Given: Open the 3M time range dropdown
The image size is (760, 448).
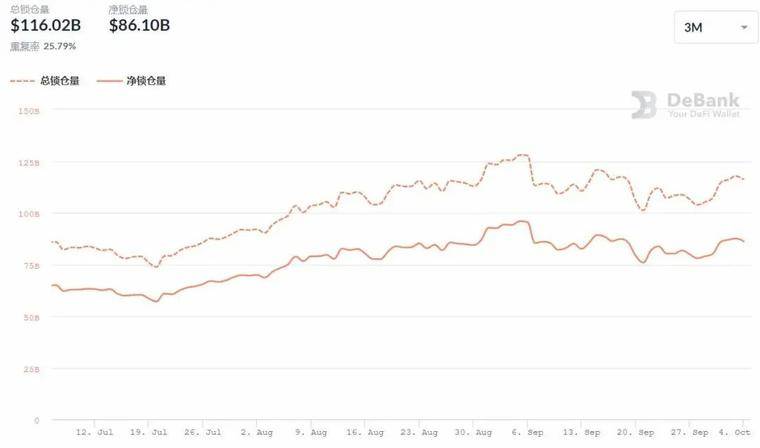Looking at the screenshot, I should coord(715,28).
